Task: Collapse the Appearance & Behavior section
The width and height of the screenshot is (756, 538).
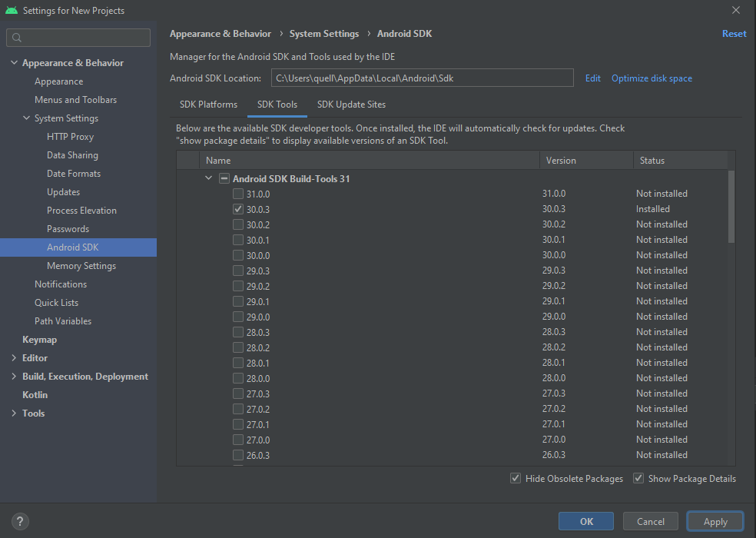Action: [x=14, y=63]
